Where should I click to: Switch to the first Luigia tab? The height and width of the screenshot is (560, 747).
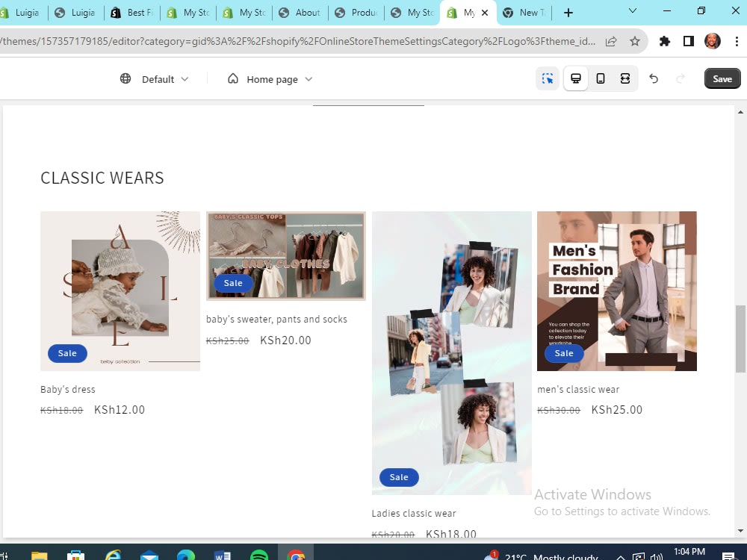[x=22, y=13]
